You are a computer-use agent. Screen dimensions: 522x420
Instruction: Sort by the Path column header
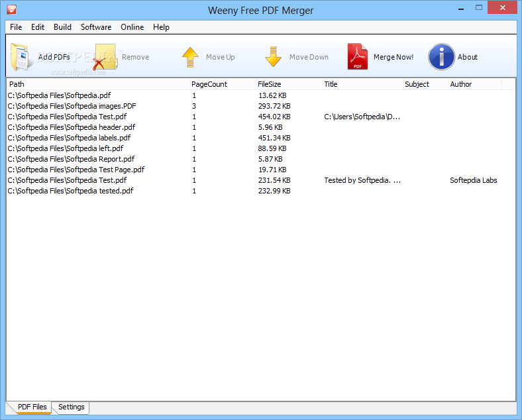99,84
